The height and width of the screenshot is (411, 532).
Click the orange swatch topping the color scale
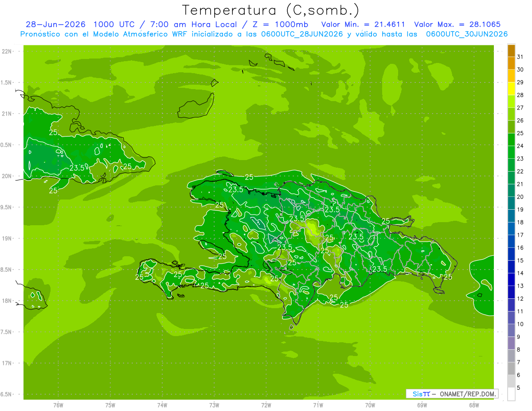(512, 51)
